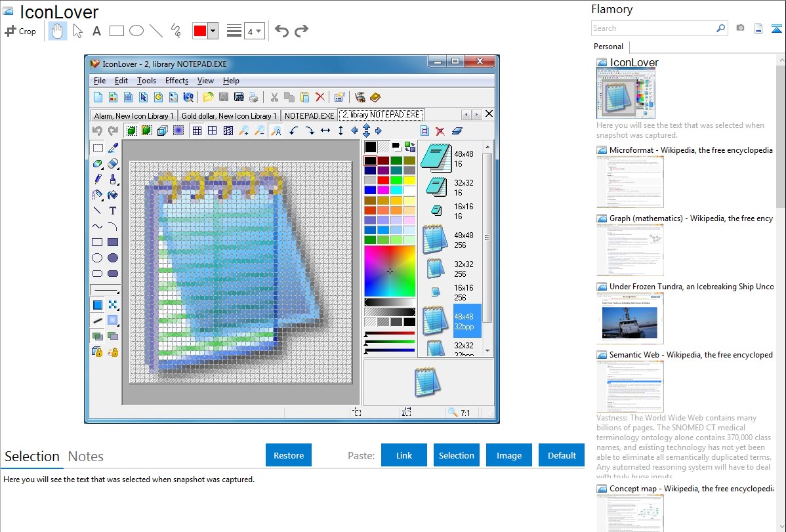Image resolution: width=786 pixels, height=532 pixels.
Task: Open the red color dropdown arrow
Action: [213, 31]
